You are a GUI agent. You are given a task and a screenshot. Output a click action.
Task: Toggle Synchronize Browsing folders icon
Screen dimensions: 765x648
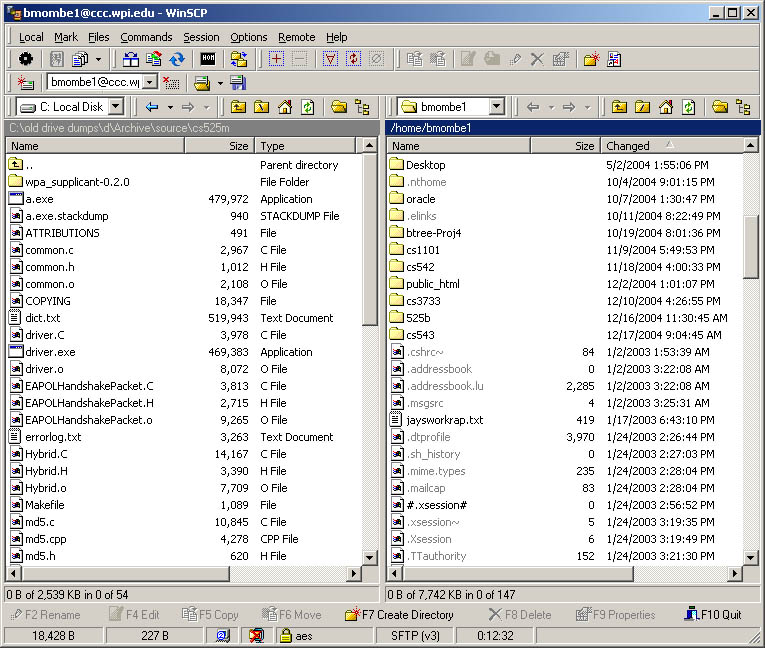239,60
